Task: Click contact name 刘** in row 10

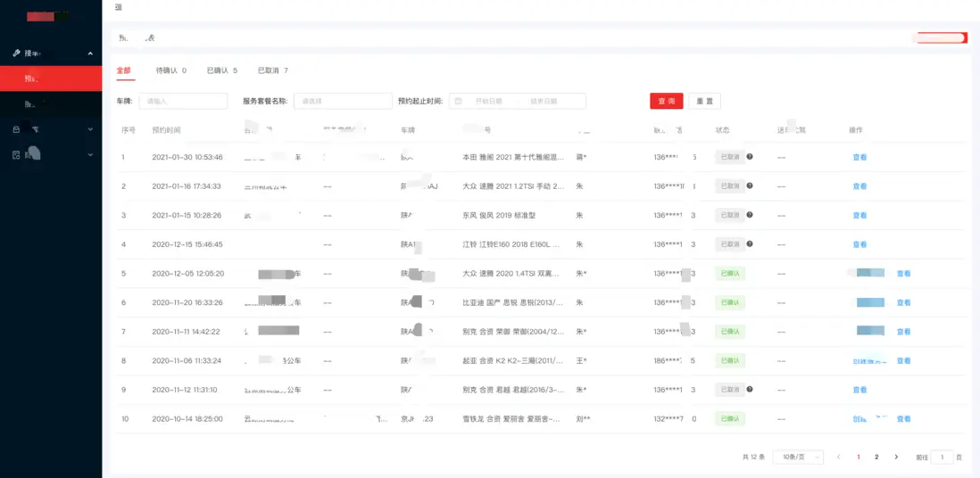Action: (x=583, y=418)
